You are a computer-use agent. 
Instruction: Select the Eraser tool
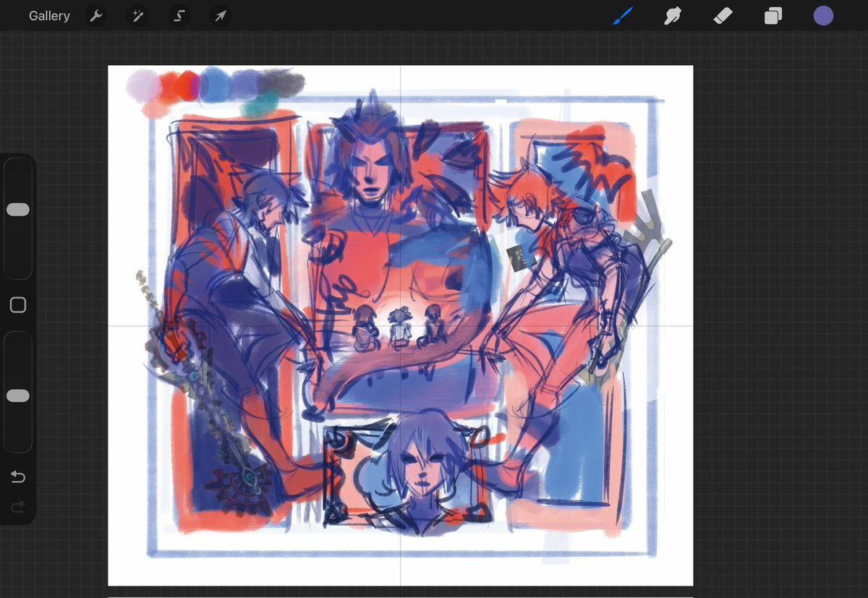(723, 16)
